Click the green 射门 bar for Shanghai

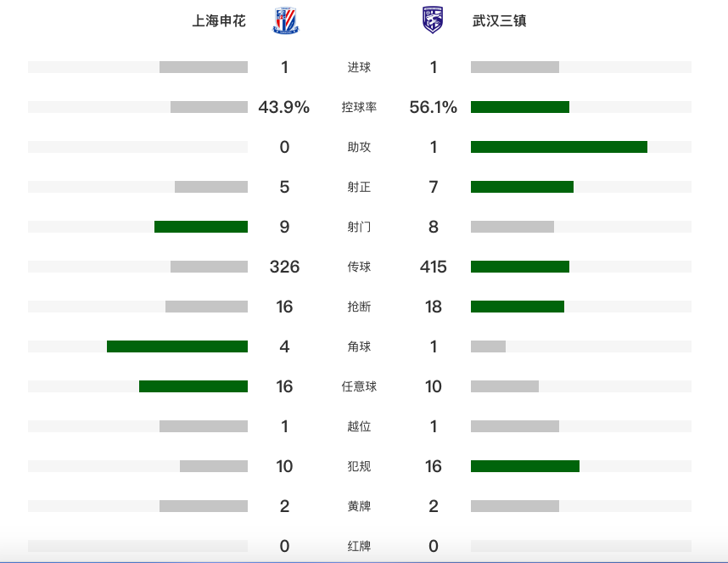click(x=201, y=227)
